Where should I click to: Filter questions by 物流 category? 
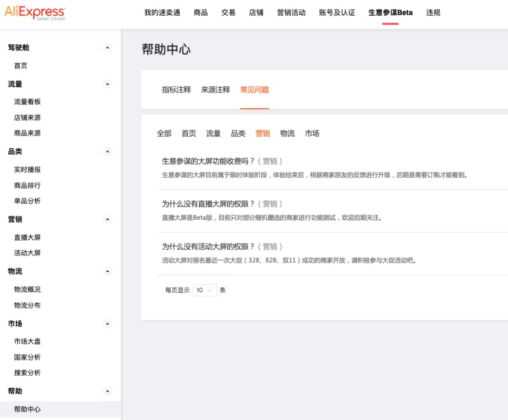287,133
